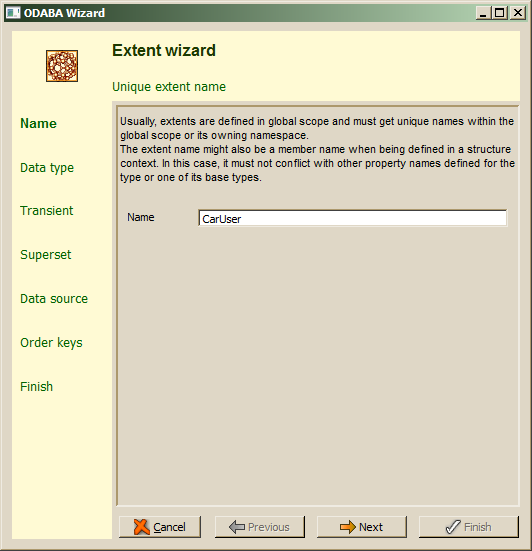Viewport: 532px width, 551px height.
Task: Click the Next button label
Action: 371,527
